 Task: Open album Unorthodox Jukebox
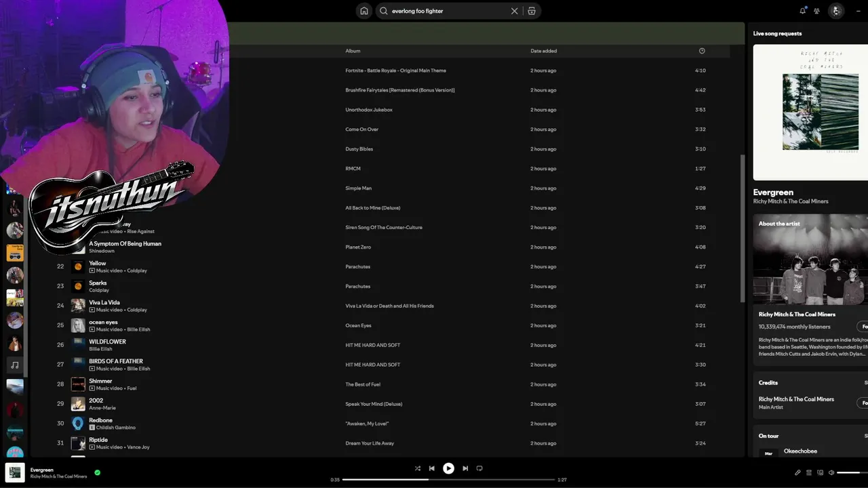[x=369, y=110]
